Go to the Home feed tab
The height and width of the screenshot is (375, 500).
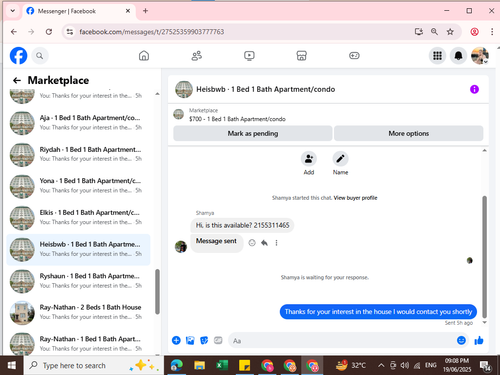click(x=144, y=56)
